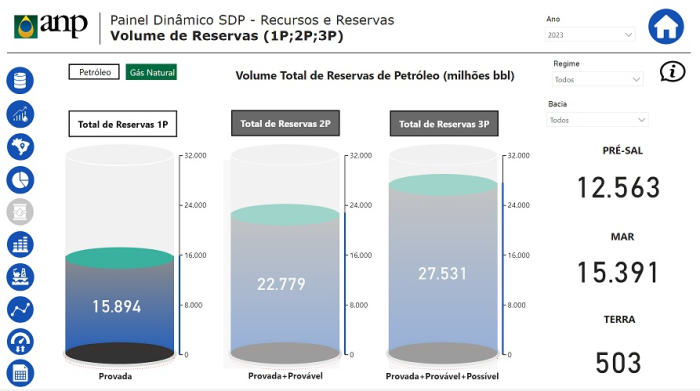
Task: Switch to Gás Natural
Action: 151,72
